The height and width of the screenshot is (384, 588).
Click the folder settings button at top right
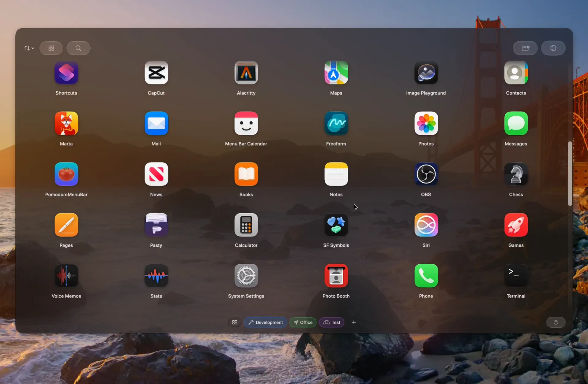click(525, 48)
